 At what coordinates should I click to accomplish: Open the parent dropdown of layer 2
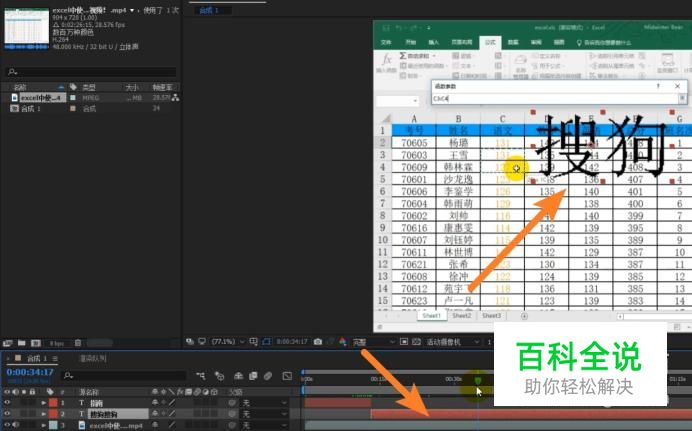(x=264, y=414)
